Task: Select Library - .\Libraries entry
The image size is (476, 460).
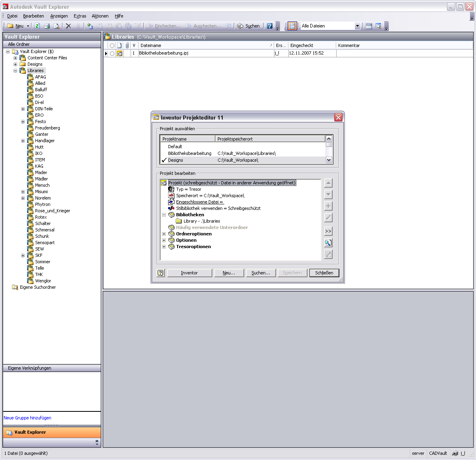Action: [202, 221]
